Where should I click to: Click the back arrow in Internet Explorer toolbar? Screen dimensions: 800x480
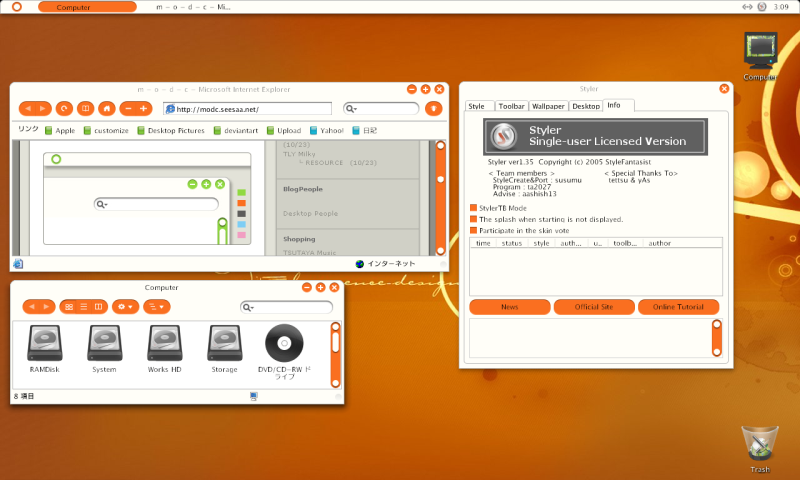click(28, 109)
